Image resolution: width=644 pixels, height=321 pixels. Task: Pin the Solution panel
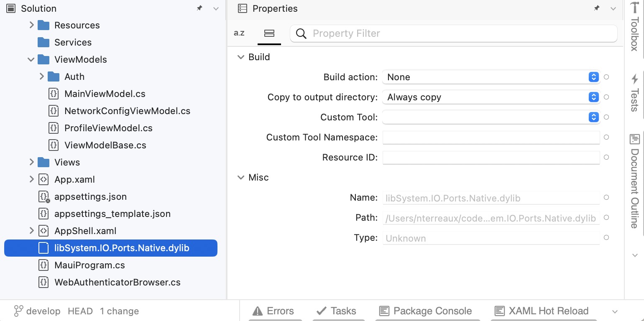click(x=199, y=8)
